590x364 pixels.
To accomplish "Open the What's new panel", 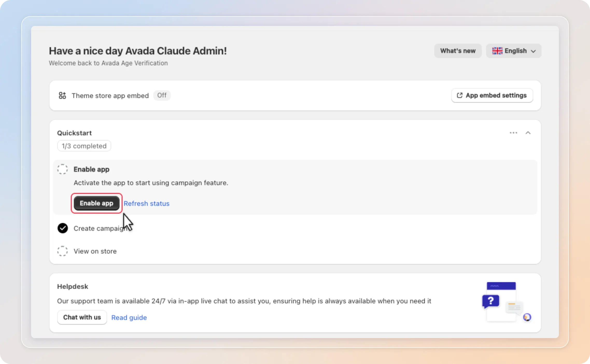I will coord(458,51).
